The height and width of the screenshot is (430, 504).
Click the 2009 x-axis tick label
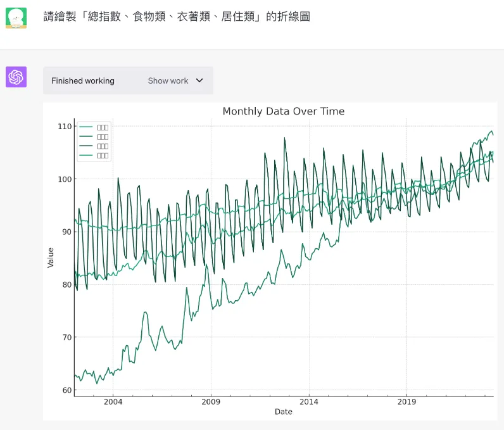coord(211,402)
